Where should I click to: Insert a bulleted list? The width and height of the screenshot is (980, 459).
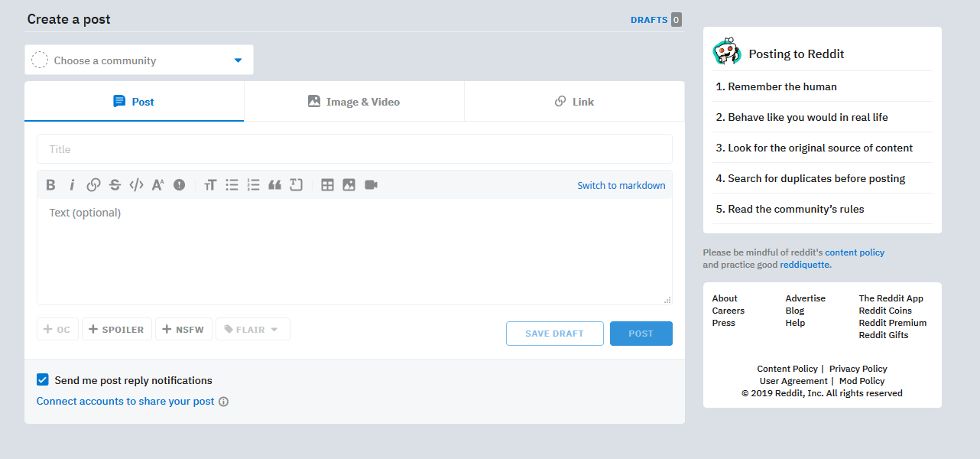tap(232, 184)
